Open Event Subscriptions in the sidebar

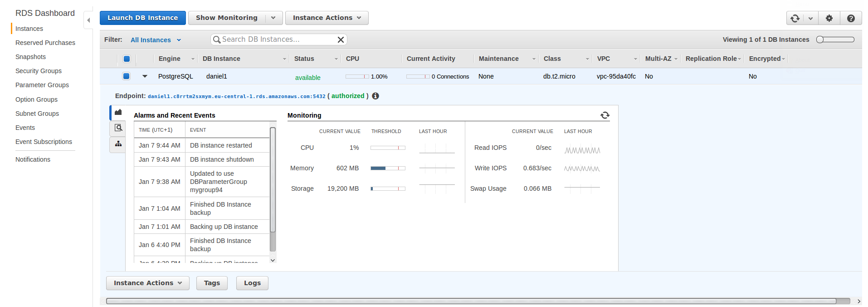(x=44, y=142)
